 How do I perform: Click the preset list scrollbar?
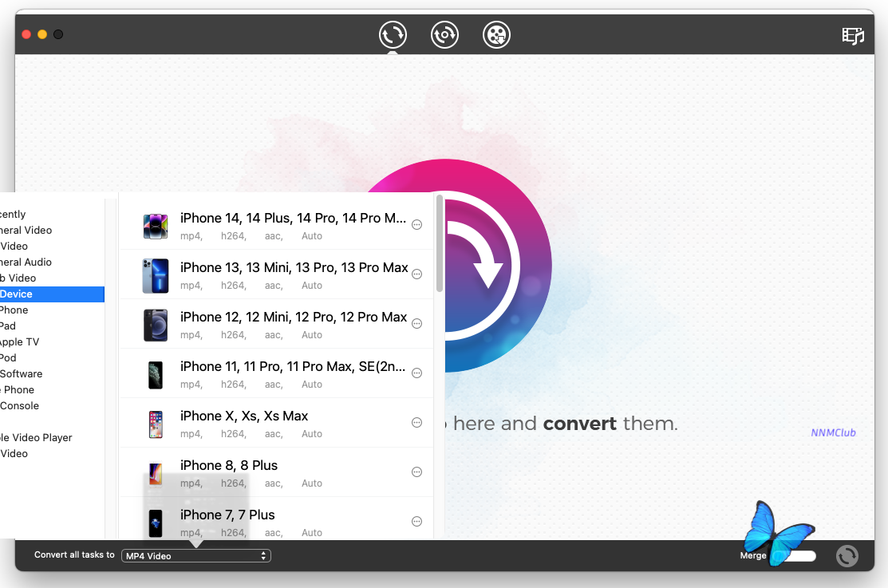tap(440, 243)
